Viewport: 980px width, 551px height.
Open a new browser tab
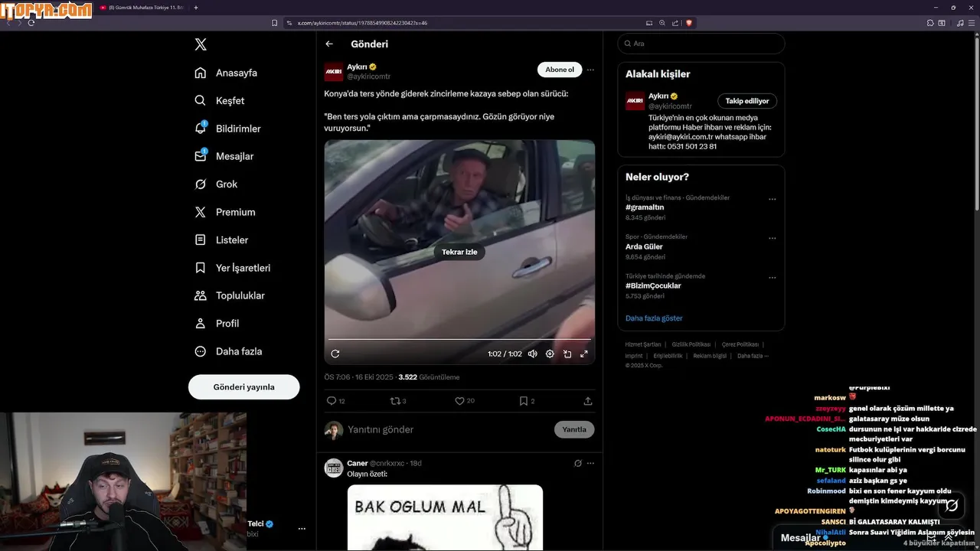pos(195,8)
